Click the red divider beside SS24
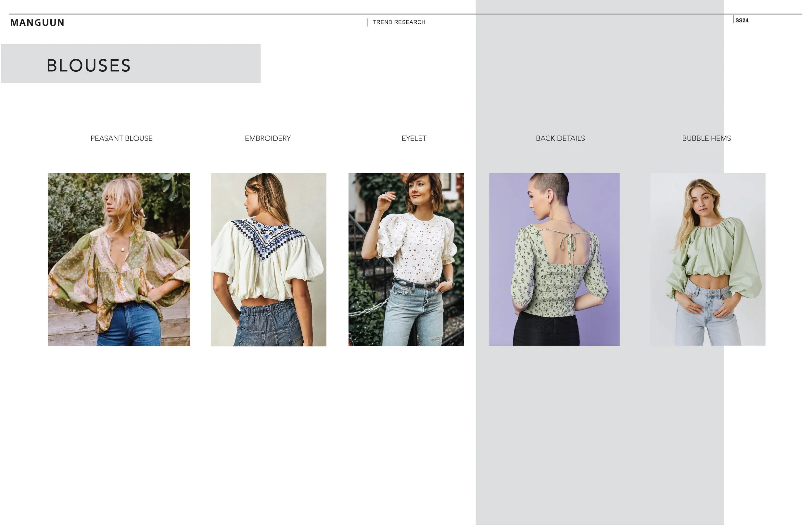Viewport: 812px width, 525px height. coord(733,20)
